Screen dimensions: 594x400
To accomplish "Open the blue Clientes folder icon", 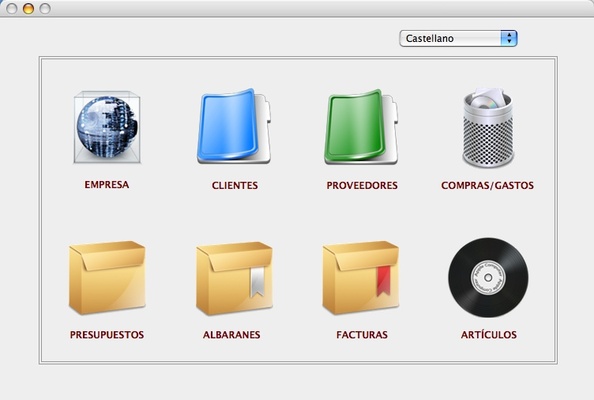I will 234,127.
